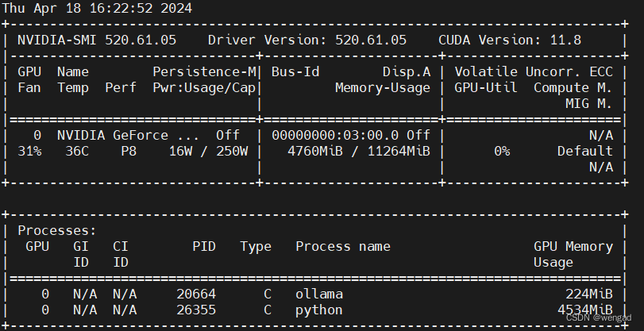
Task: Click the 'Volatile Uncorr. ECC' header
Action: pos(534,72)
